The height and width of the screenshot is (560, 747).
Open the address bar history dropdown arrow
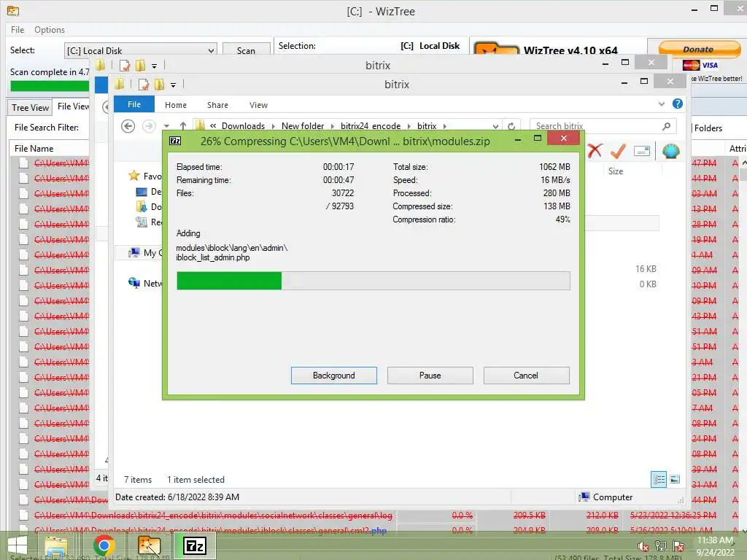495,126
